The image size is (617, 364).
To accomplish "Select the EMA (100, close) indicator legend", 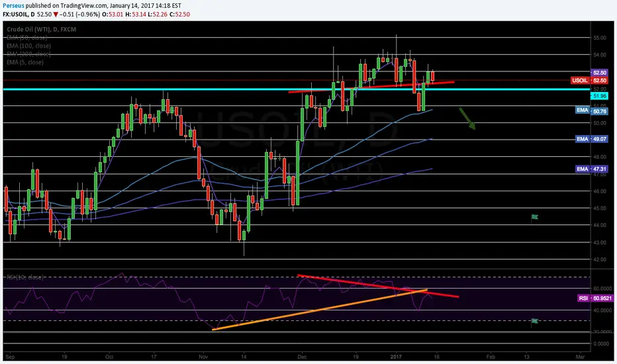I will (28, 46).
